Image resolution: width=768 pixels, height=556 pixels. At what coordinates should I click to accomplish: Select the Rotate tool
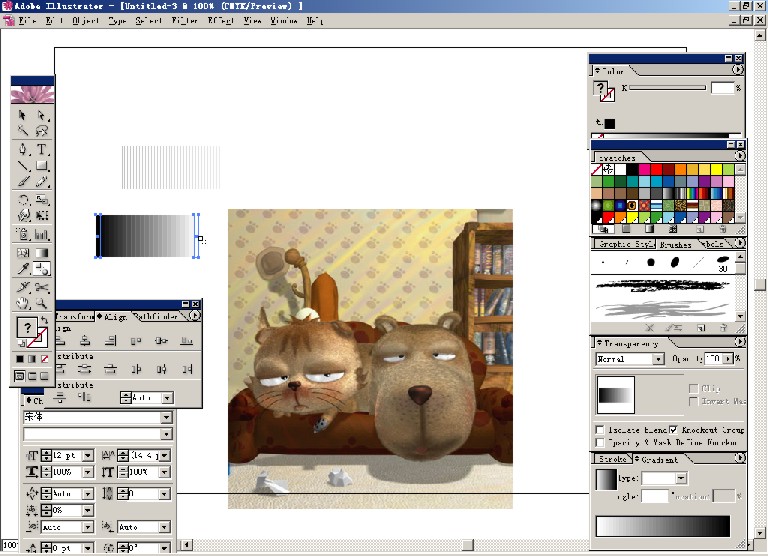click(22, 199)
